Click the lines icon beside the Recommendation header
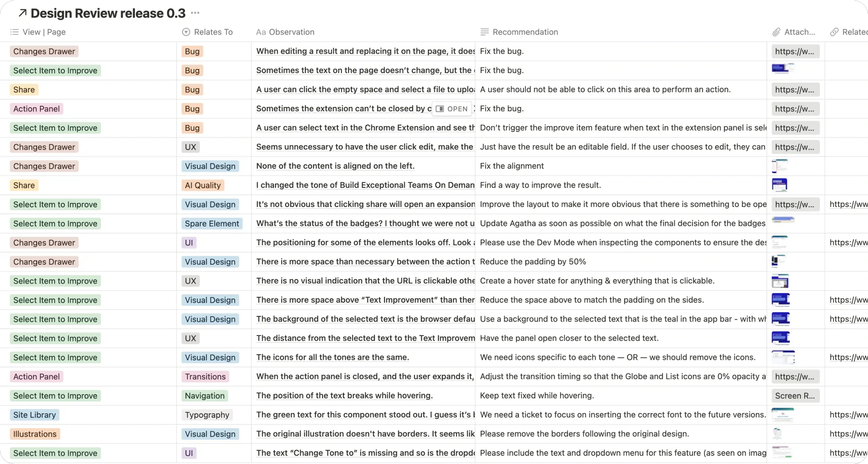 (x=484, y=32)
